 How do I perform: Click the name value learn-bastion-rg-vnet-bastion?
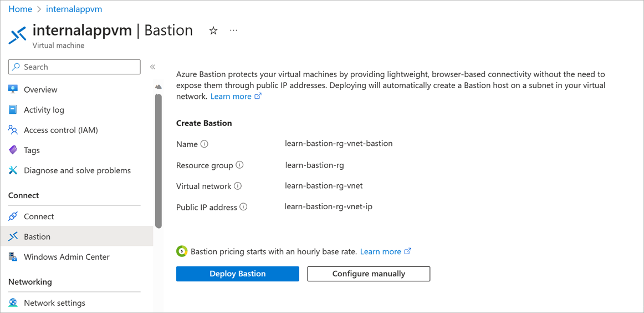point(339,144)
